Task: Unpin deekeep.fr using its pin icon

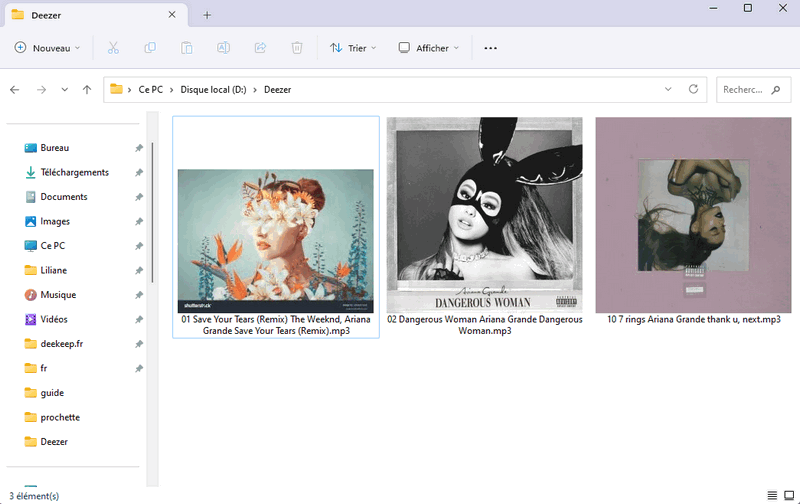Action: point(139,344)
